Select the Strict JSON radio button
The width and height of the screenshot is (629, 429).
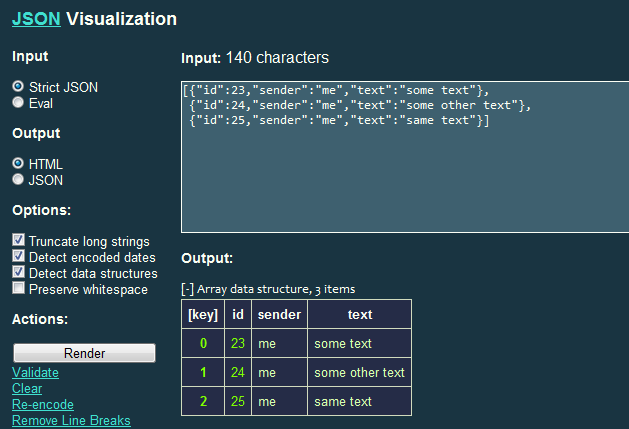click(x=18, y=87)
